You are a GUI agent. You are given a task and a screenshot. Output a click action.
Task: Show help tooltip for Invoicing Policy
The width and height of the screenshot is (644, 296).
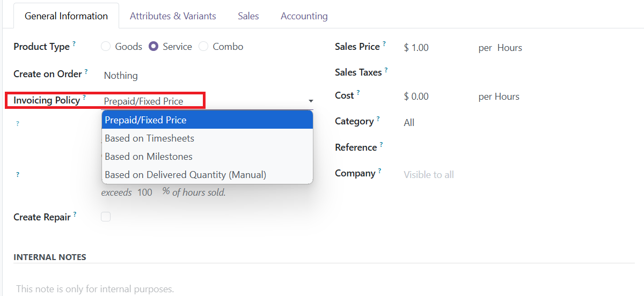click(84, 98)
